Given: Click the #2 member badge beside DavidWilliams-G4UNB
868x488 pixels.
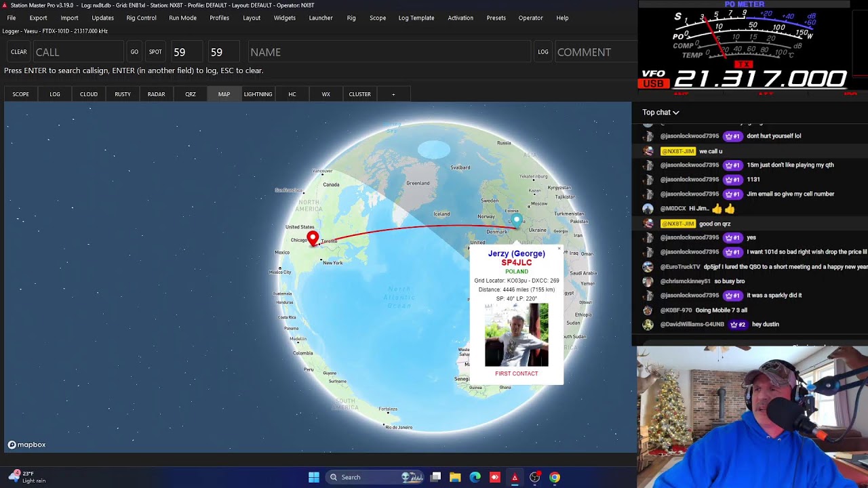Looking at the screenshot, I should click(738, 325).
